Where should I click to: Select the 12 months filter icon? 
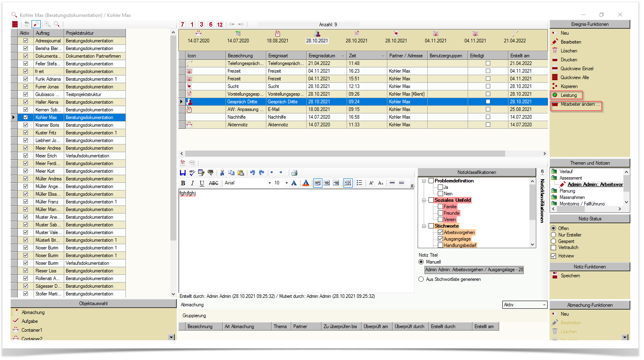(x=220, y=24)
